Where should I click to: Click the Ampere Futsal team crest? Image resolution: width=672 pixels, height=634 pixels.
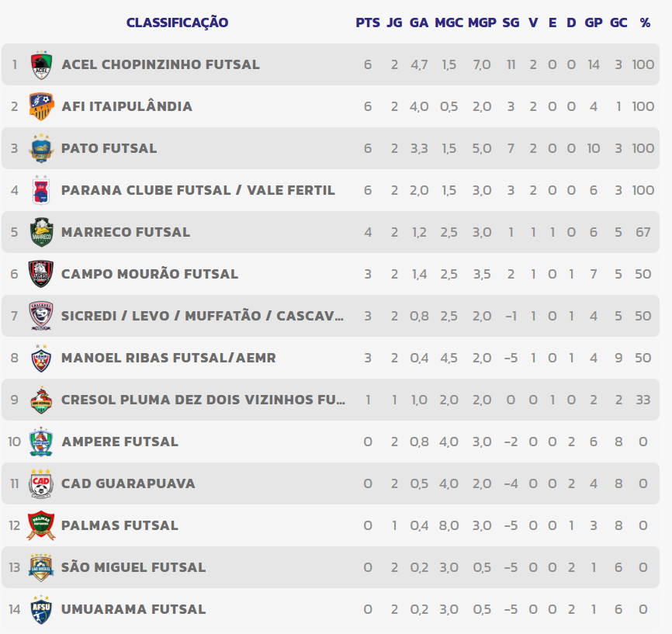pyautogui.click(x=41, y=442)
